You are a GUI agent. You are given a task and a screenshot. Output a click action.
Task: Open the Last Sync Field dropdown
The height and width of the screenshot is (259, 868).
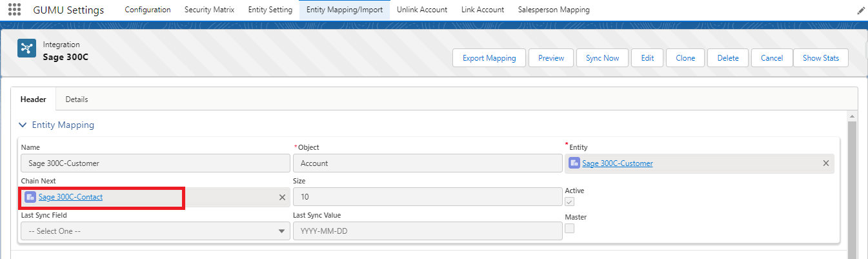coord(156,231)
